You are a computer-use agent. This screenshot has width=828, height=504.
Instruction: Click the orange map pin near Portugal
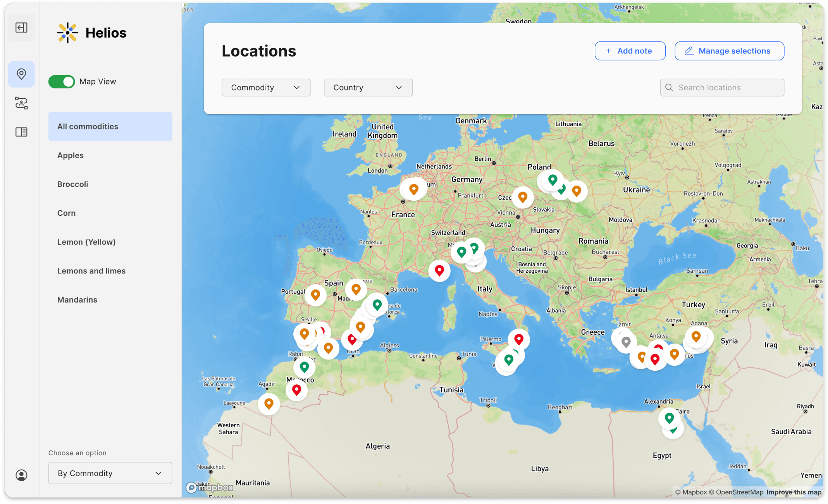coord(315,295)
